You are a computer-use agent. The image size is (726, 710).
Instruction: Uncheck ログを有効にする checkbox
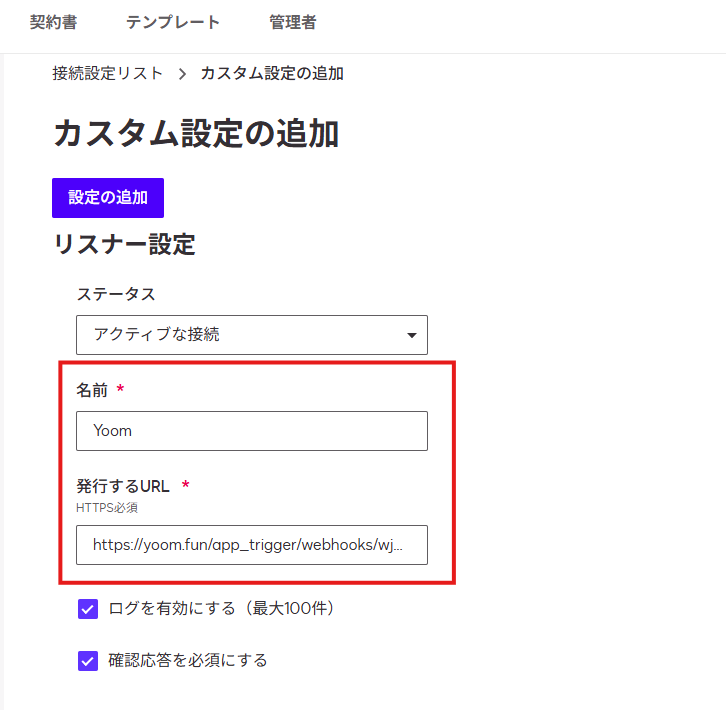[88, 609]
